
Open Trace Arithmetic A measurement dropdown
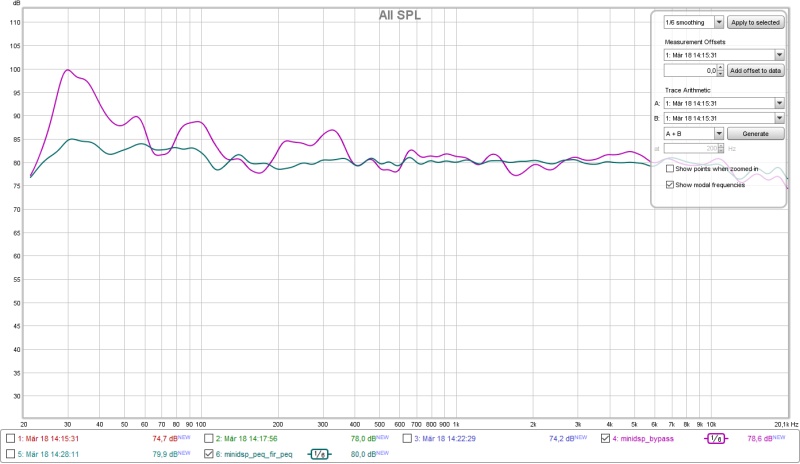pyautogui.click(x=779, y=102)
